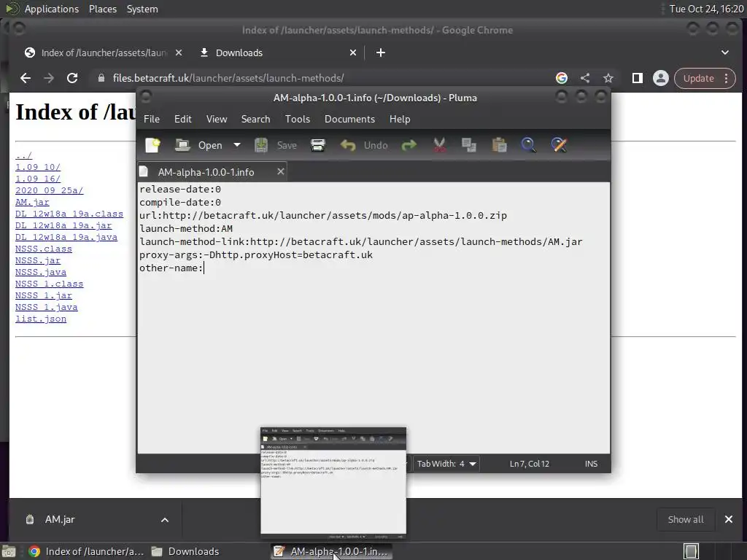Click the Ln 7, Col 12 cursor position indicator
This screenshot has height=560, width=747.
(530, 464)
